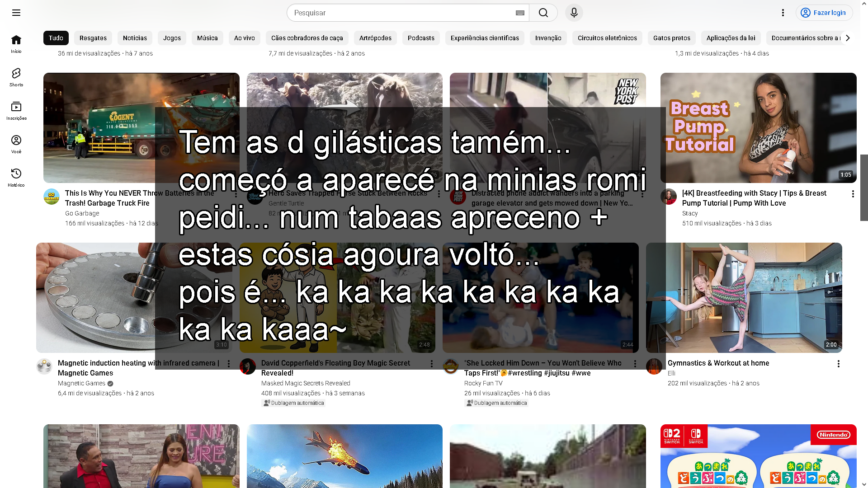Open options menu for Magnetic induction heating video
The image size is (868, 488).
229,364
